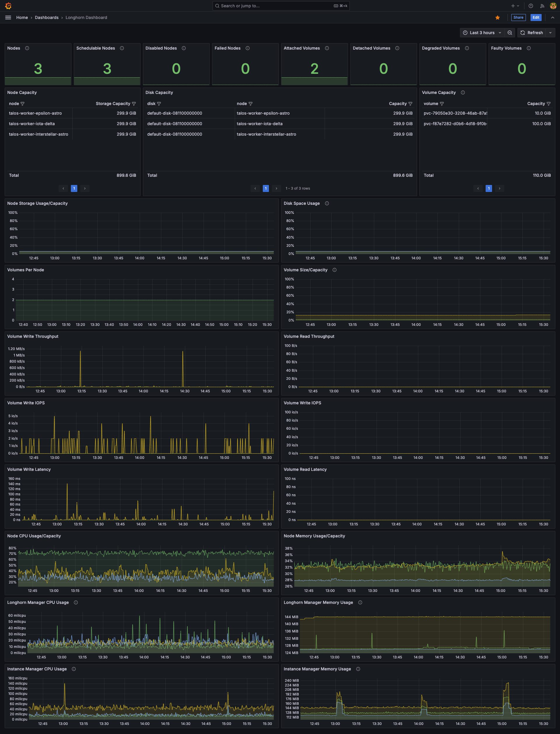Image resolution: width=560 pixels, height=734 pixels.
Task: Click the Share button
Action: coord(518,18)
